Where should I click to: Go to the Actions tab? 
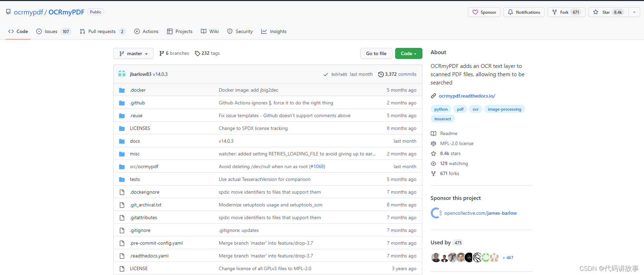click(x=146, y=31)
